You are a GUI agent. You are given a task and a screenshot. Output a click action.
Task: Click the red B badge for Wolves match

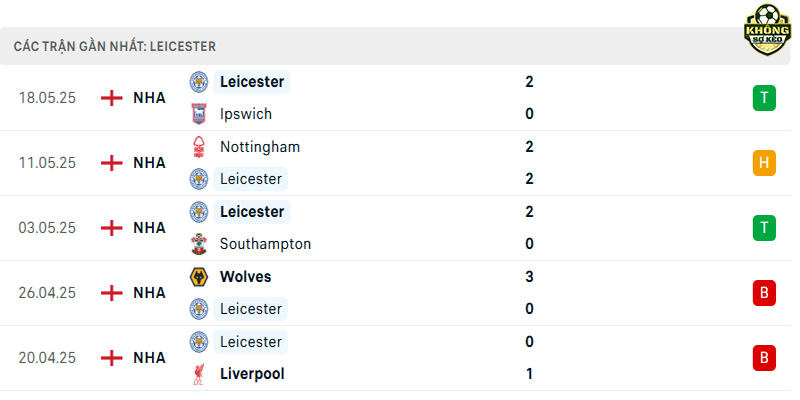764,293
